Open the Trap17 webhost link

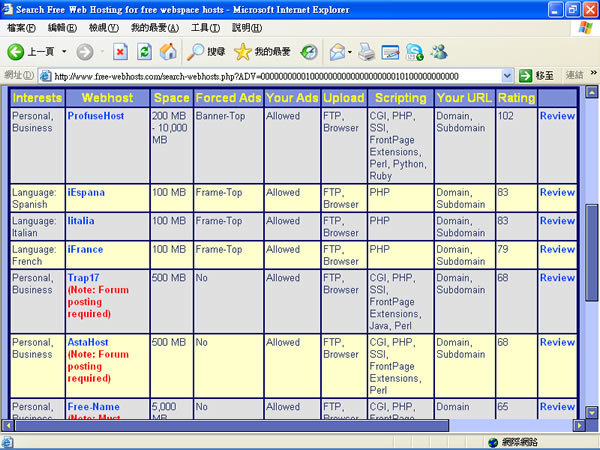click(83, 278)
